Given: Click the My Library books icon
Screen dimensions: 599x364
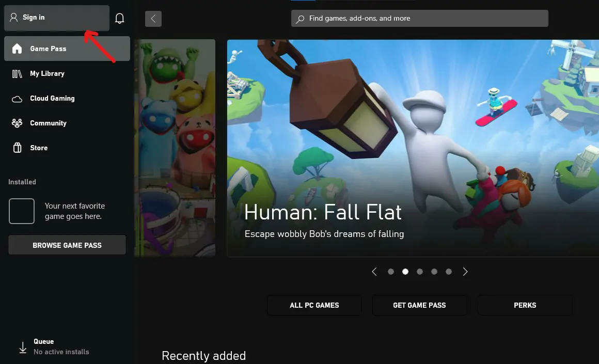Looking at the screenshot, I should tap(17, 74).
